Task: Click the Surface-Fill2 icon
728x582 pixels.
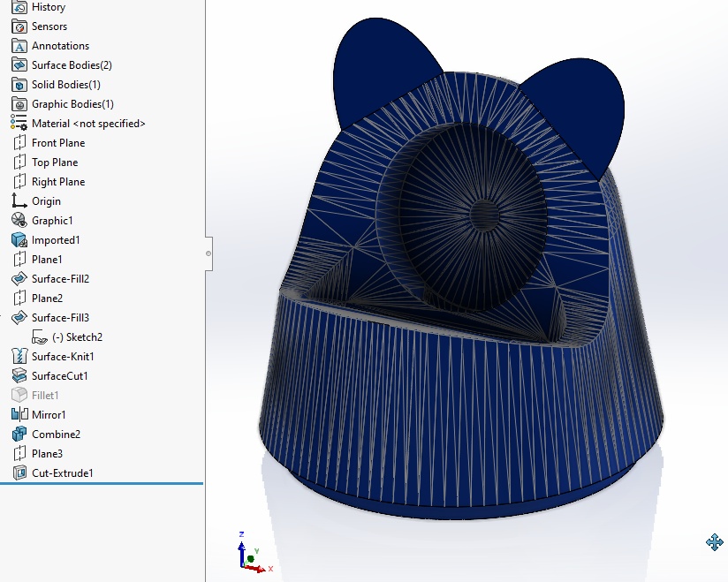Action: [19, 279]
